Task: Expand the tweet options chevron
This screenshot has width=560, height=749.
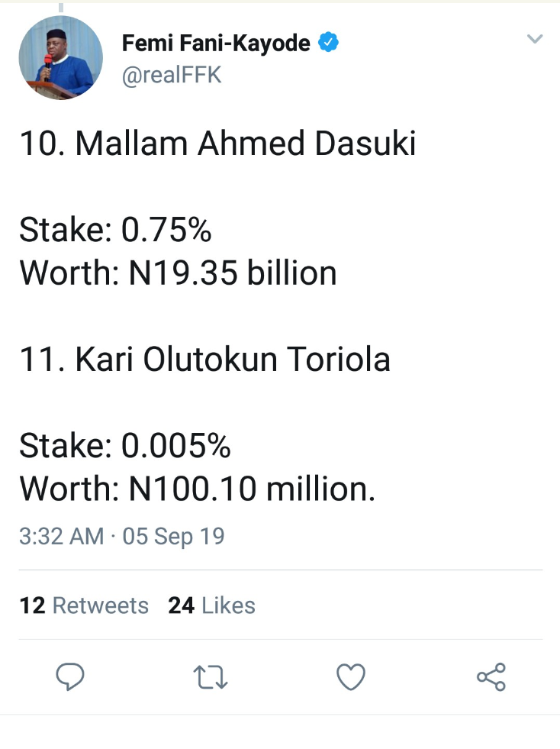Action: [x=535, y=39]
